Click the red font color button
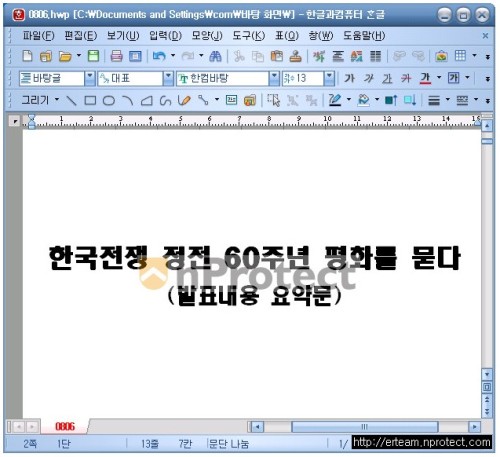The height and width of the screenshot is (457, 500). tap(425, 78)
